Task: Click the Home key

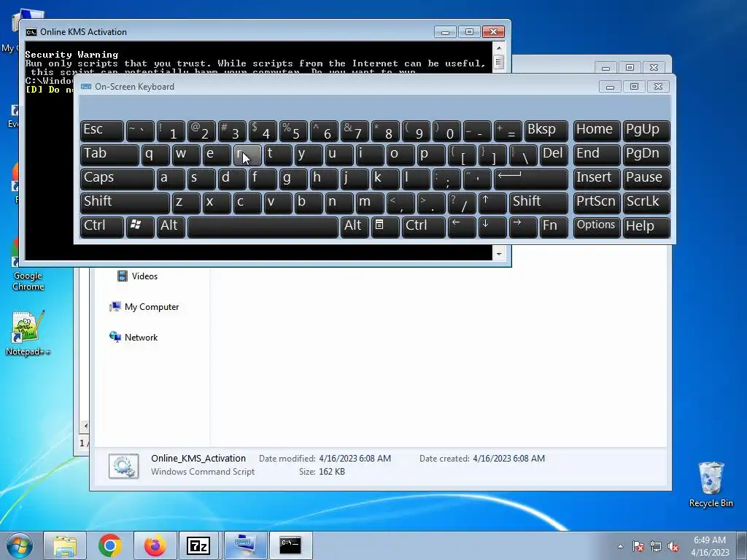Action: click(x=597, y=131)
